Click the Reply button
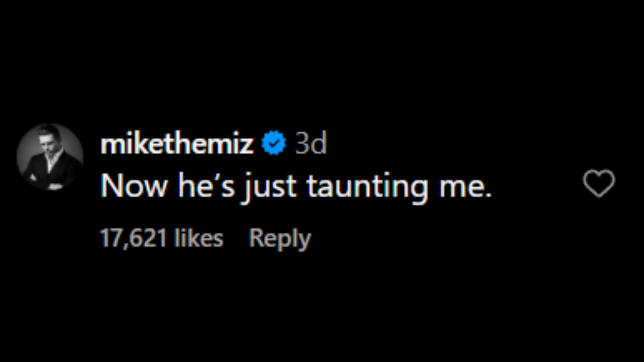The height and width of the screenshot is (362, 644). tap(280, 238)
